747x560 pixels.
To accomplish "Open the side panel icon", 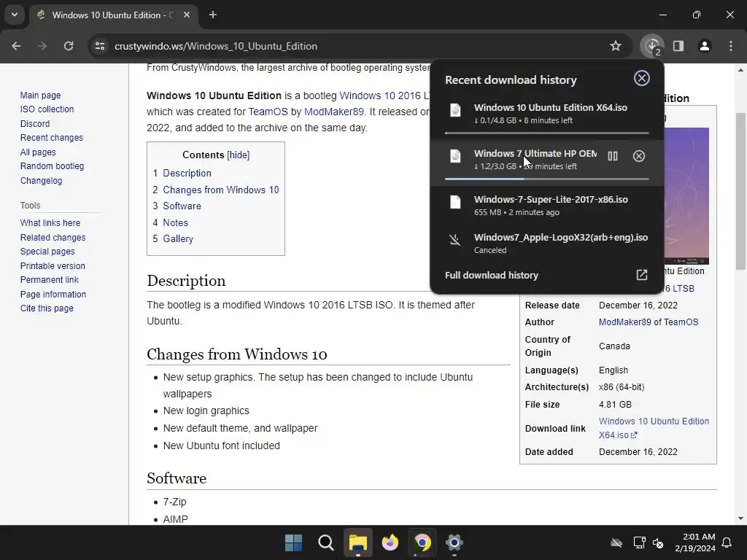I will point(678,46).
